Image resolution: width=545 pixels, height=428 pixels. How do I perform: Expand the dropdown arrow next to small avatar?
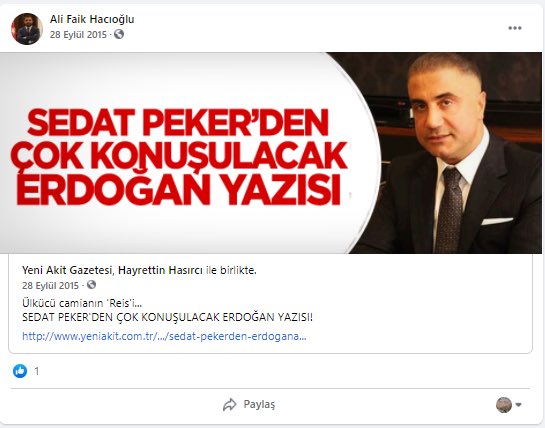point(518,405)
